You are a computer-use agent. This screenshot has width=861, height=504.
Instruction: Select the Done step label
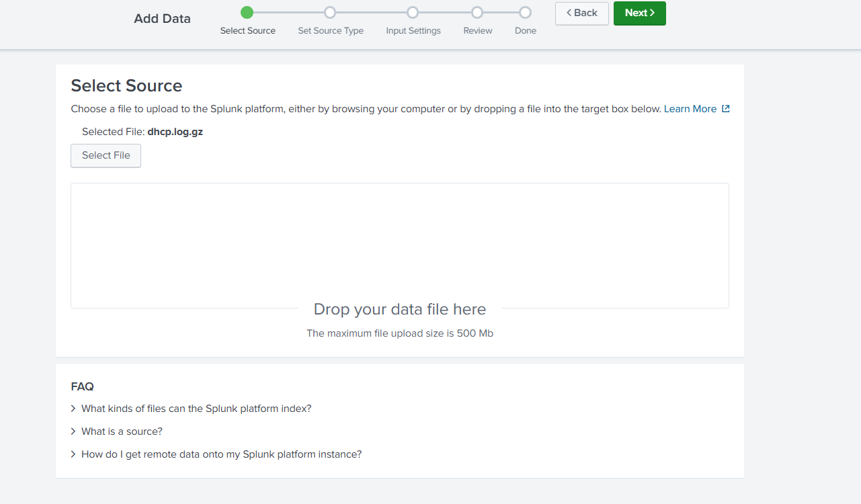pyautogui.click(x=526, y=31)
